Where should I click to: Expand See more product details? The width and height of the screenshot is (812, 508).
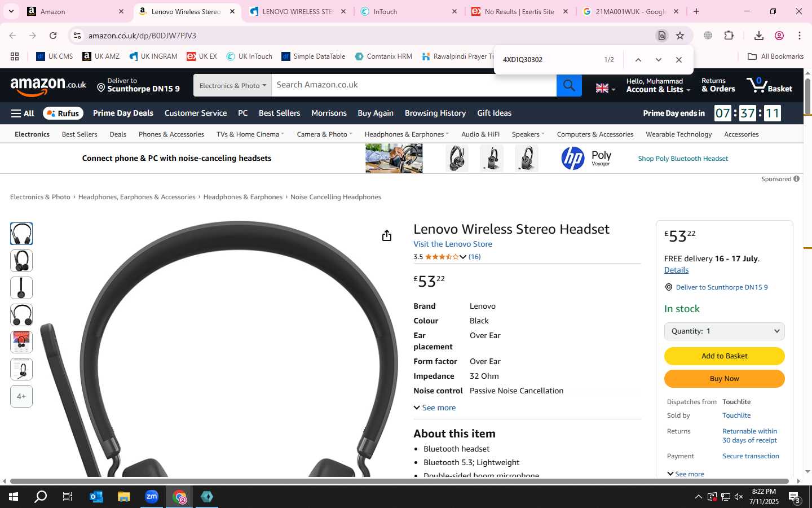coord(435,408)
